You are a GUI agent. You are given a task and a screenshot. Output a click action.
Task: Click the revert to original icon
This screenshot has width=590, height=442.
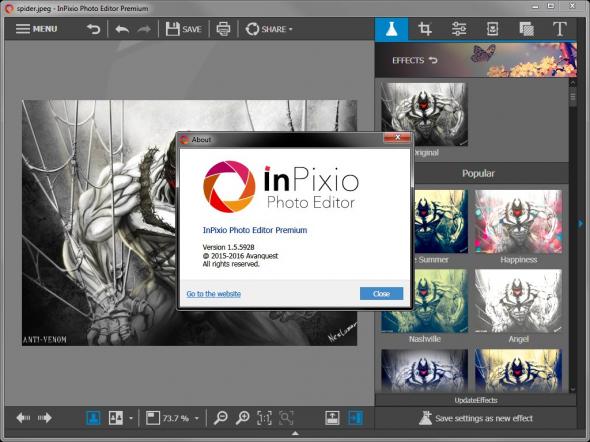[x=93, y=29]
